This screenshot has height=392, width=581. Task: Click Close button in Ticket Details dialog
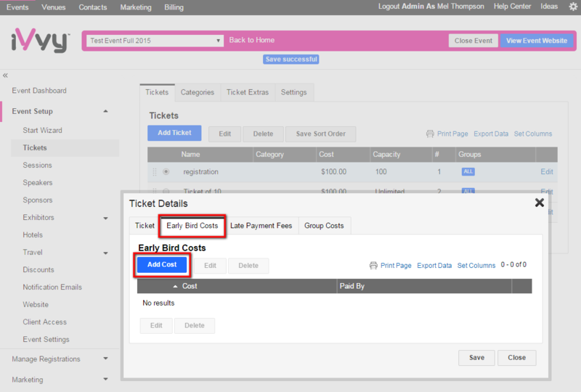(516, 358)
